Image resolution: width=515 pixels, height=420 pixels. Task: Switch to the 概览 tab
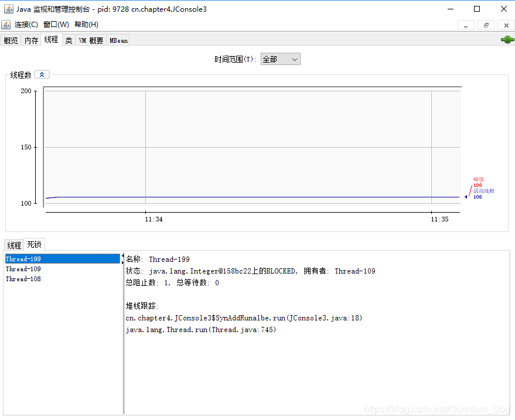pos(11,40)
